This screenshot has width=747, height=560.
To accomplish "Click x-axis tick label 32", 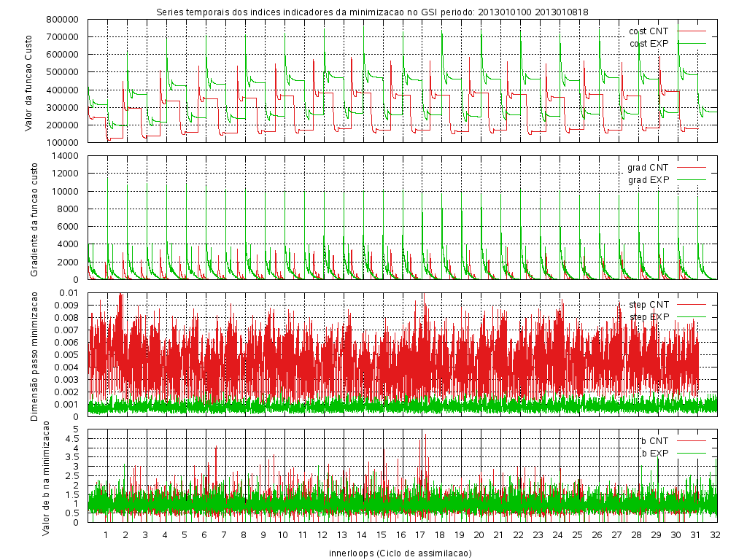I will pos(716,534).
